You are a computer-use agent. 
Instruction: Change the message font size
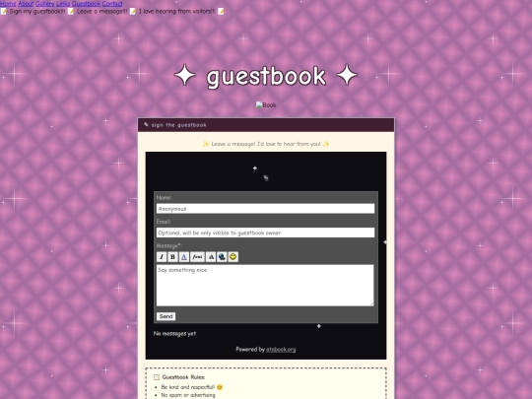(211, 257)
